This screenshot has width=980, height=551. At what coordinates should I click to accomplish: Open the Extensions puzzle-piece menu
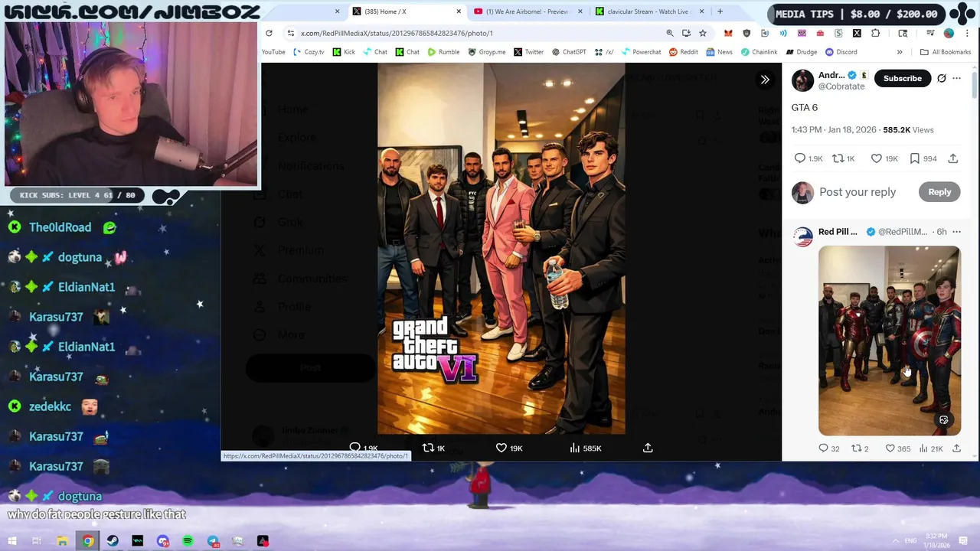point(876,33)
